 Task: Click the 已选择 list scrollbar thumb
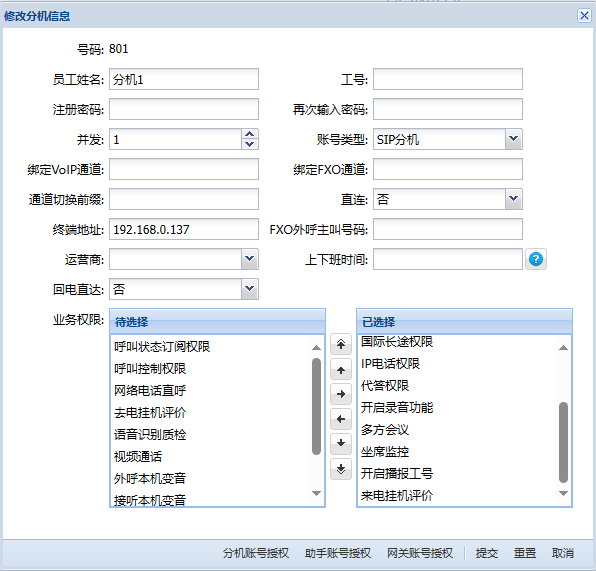coord(563,443)
